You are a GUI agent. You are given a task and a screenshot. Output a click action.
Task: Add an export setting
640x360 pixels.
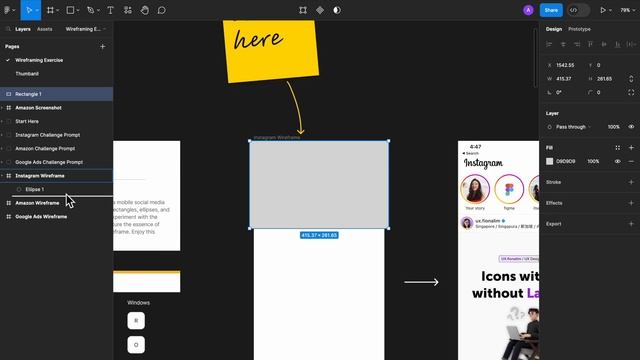631,224
